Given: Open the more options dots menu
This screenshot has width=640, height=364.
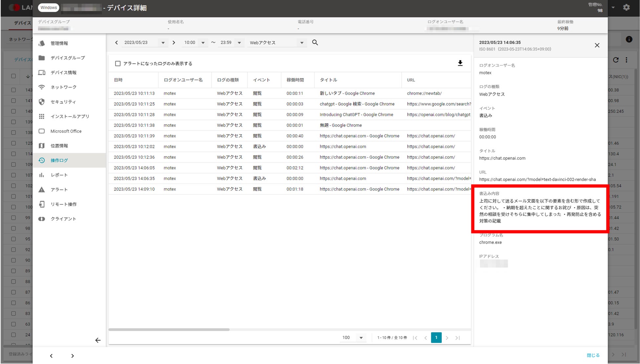Looking at the screenshot, I should pos(627,60).
